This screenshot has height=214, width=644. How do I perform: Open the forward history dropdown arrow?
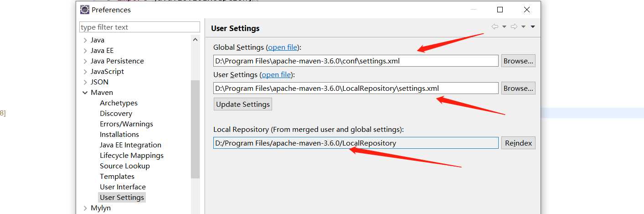[x=523, y=27]
